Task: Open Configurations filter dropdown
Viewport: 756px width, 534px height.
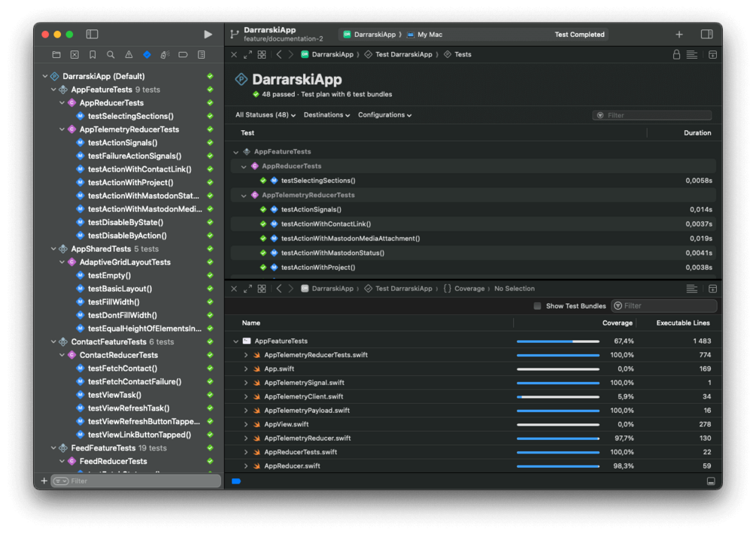Action: (384, 115)
